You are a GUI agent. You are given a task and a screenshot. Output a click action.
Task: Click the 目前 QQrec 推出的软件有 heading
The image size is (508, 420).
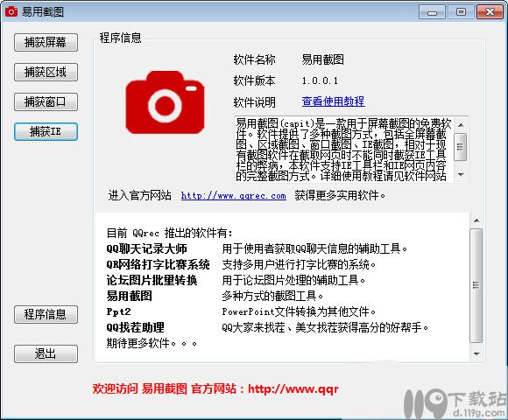click(x=169, y=233)
